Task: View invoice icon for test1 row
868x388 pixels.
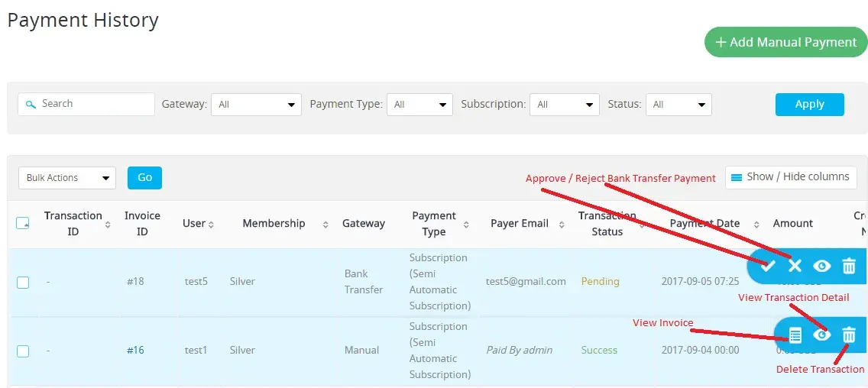Action: pyautogui.click(x=795, y=335)
